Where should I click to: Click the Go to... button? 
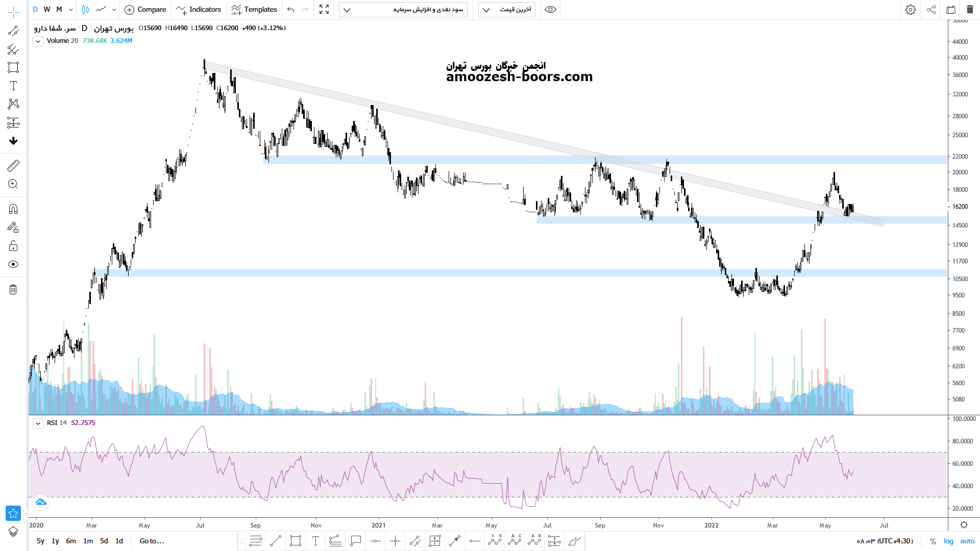152,541
